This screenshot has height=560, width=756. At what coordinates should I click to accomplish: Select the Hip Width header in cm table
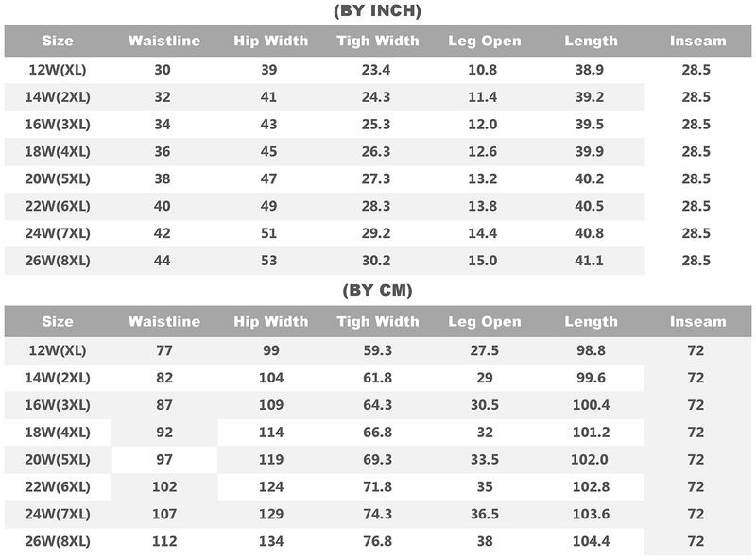tap(271, 322)
